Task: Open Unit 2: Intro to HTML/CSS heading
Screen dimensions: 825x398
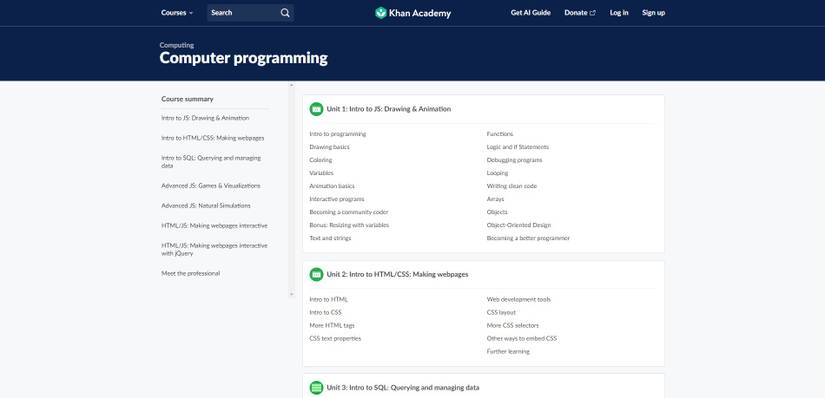Action: click(x=397, y=274)
